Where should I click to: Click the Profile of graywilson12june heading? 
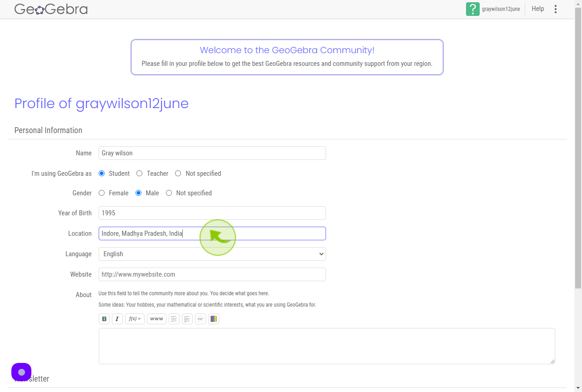click(101, 104)
